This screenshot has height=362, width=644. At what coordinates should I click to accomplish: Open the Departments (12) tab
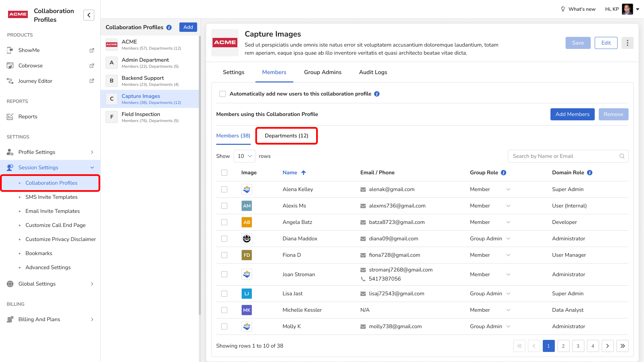point(286,136)
